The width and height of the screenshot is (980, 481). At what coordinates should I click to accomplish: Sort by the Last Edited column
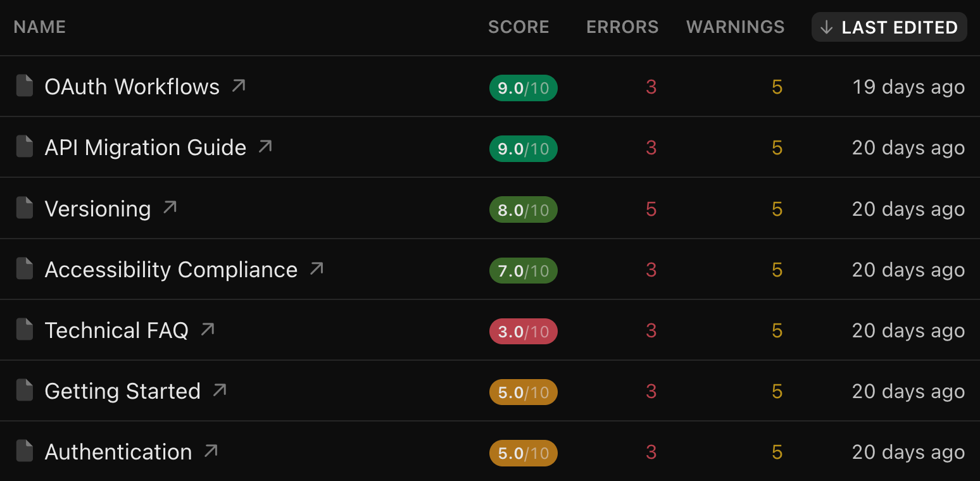(x=889, y=27)
